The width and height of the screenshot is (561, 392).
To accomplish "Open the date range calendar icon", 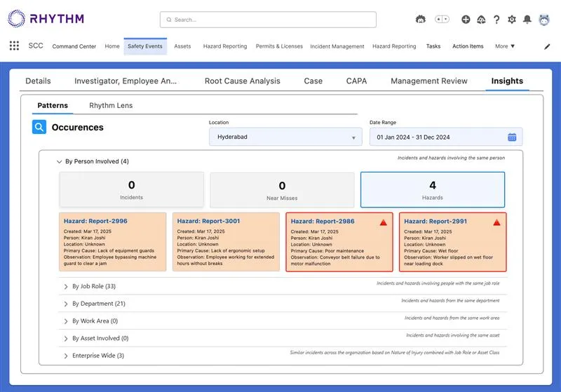I will pyautogui.click(x=512, y=137).
